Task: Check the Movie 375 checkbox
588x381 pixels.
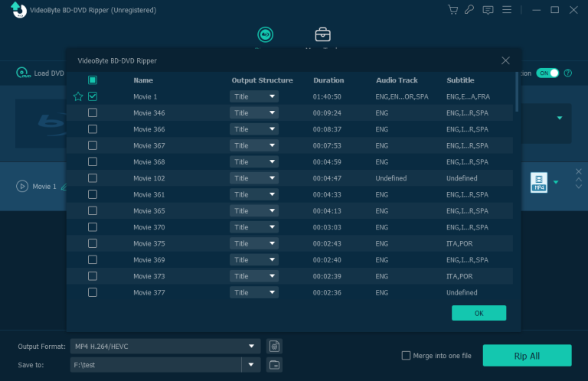Action: click(x=93, y=243)
